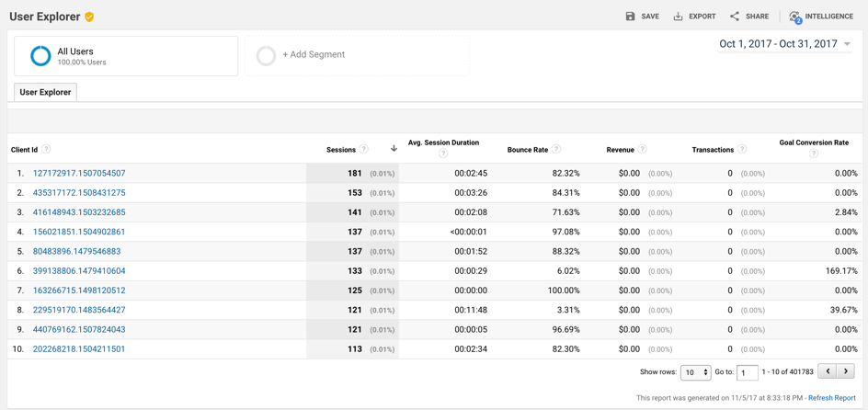Click the Go to page input field

click(748, 372)
